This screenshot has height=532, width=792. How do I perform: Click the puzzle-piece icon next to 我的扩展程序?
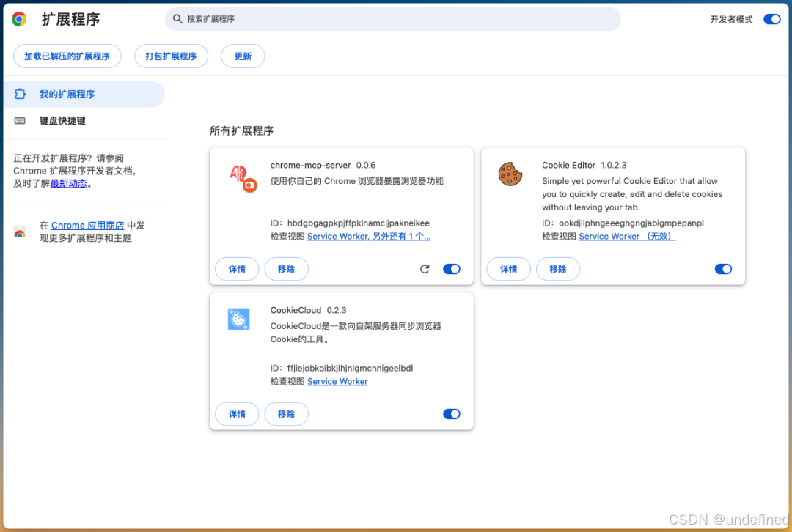click(x=21, y=94)
